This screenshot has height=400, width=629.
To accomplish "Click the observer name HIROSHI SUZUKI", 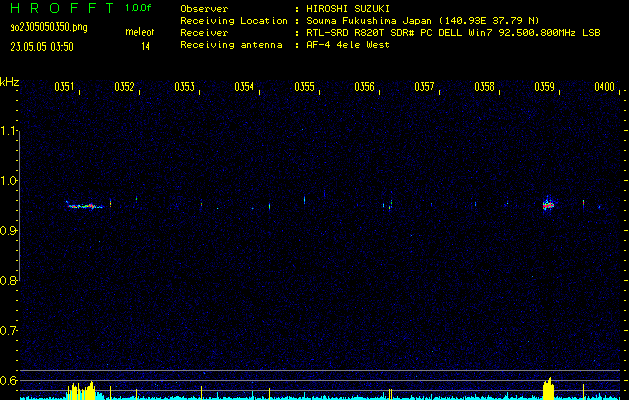I will [x=343, y=8].
